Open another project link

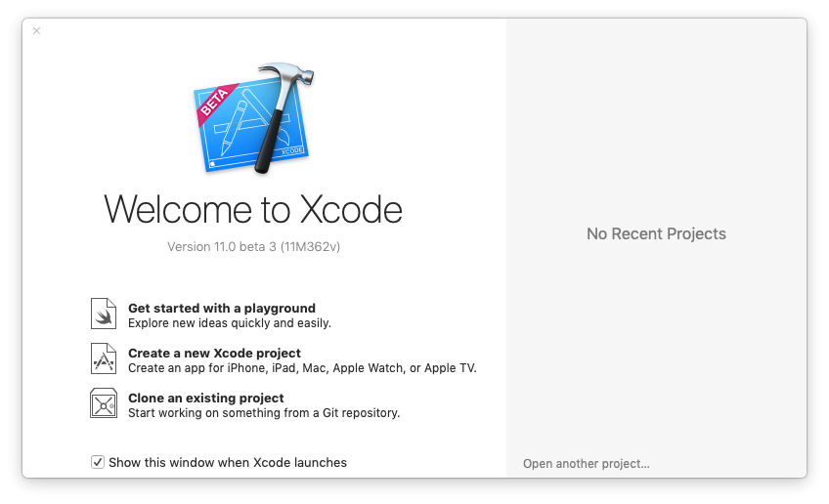(587, 463)
